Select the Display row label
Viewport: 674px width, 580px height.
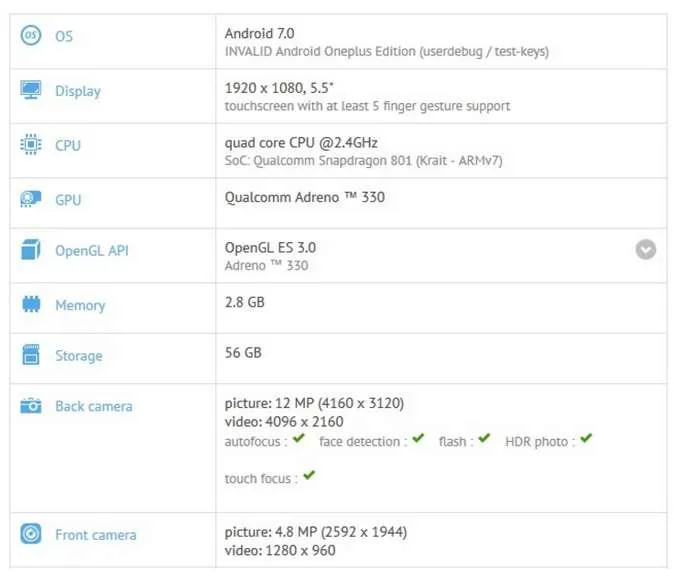(78, 91)
